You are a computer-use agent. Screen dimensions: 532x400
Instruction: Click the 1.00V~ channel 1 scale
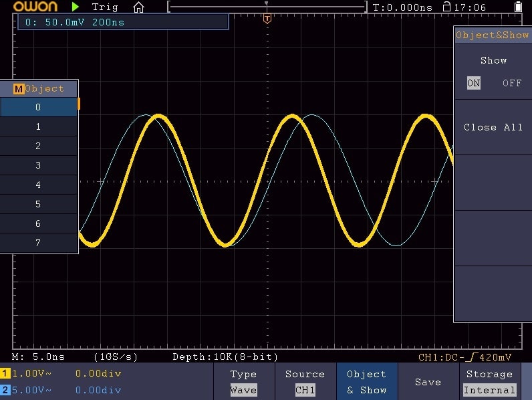(x=31, y=373)
